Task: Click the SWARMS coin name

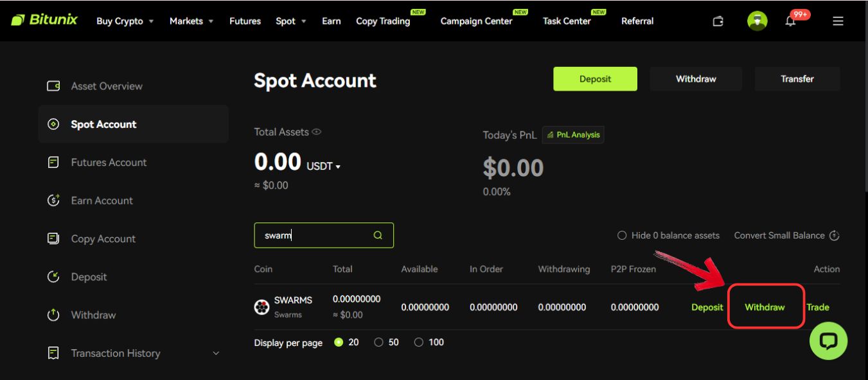Action: 293,300
